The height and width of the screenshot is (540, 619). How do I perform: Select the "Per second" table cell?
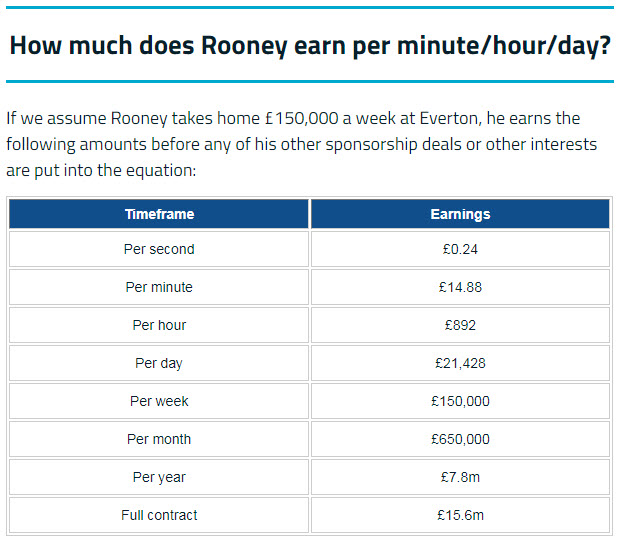pos(159,249)
